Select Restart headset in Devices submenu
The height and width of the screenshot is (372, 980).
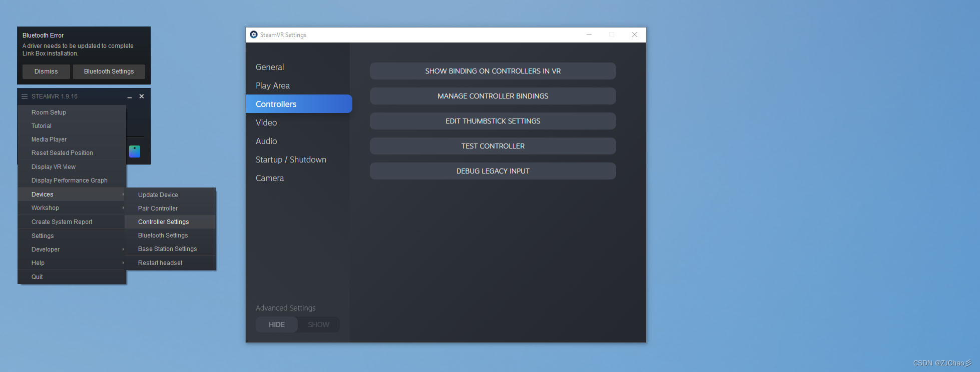[160, 263]
